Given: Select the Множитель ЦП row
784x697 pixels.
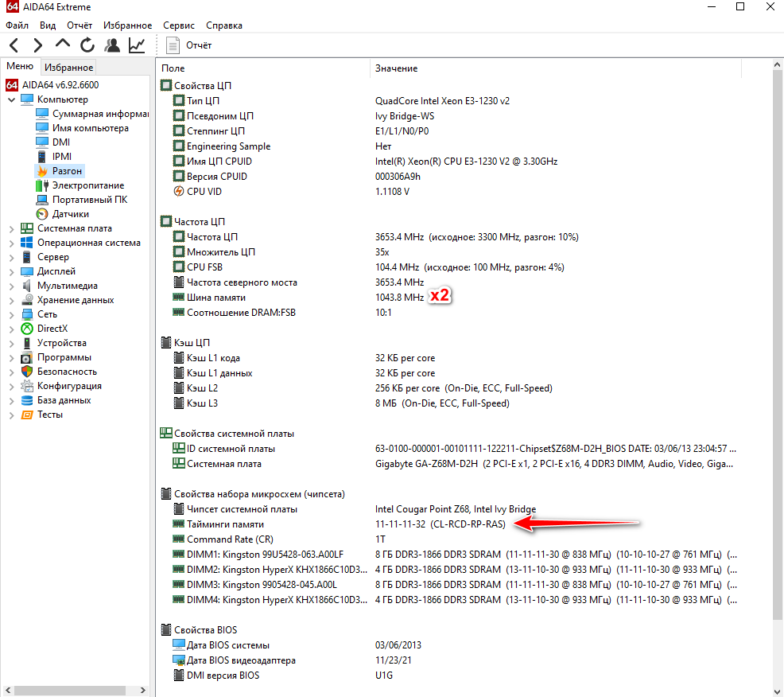Looking at the screenshot, I should pos(449,252).
